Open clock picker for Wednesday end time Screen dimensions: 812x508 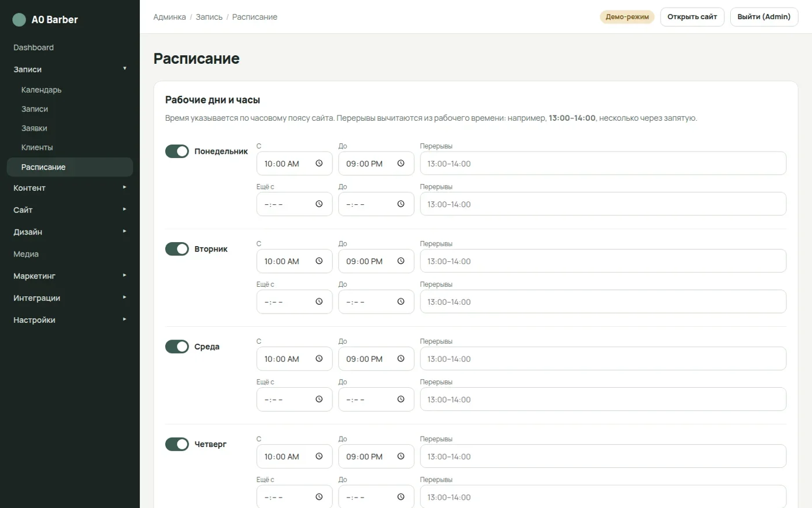point(401,359)
